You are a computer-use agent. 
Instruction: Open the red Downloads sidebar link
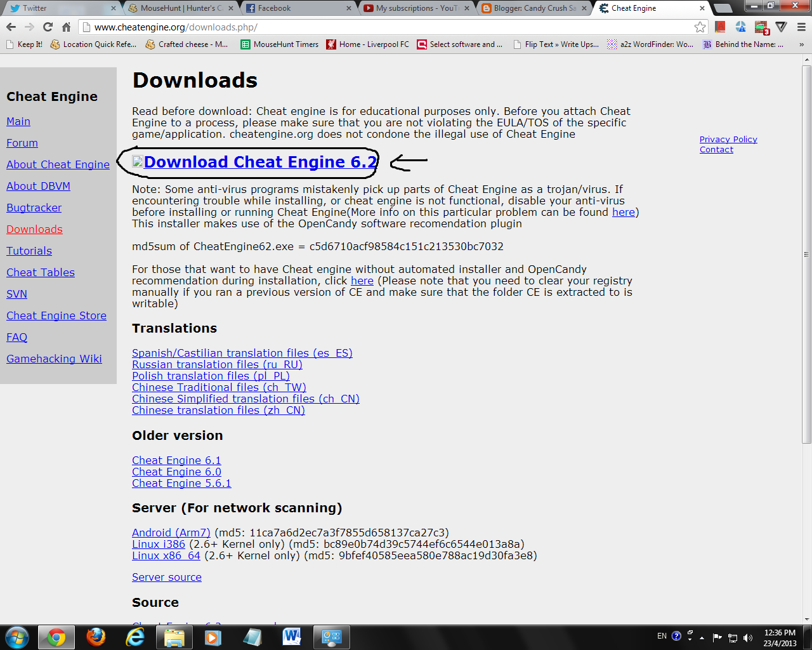(34, 229)
